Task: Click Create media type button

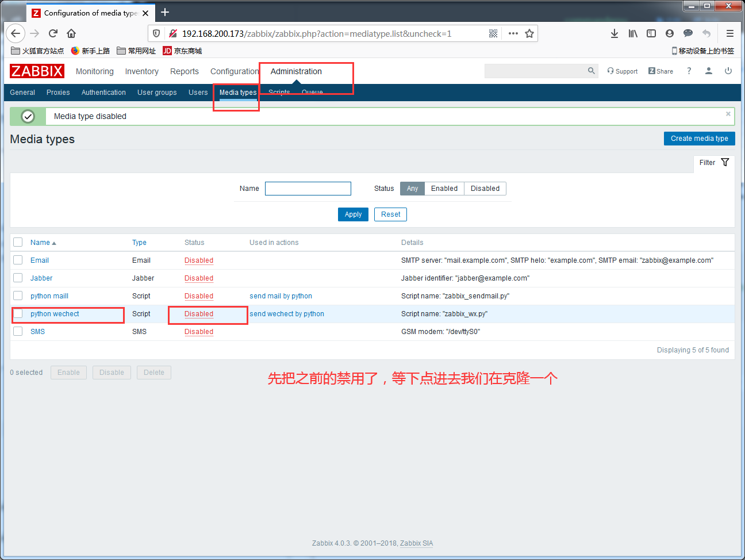Action: pos(699,139)
